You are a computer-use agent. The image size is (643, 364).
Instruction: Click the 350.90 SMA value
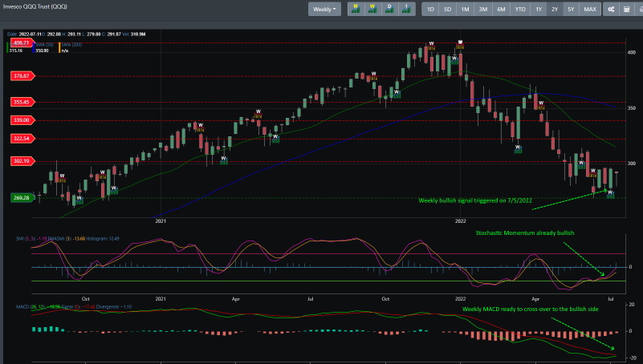point(42,51)
